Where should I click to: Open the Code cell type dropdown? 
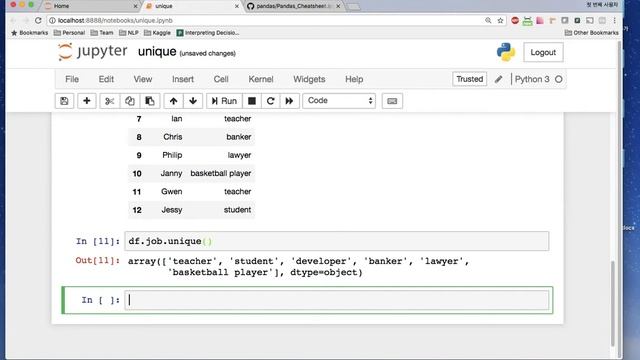(339, 101)
